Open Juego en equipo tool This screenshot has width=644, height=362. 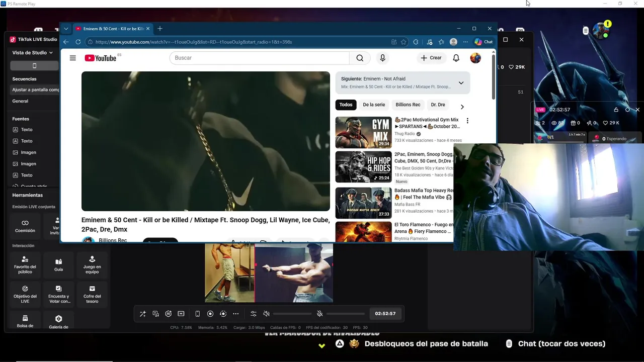click(x=92, y=265)
